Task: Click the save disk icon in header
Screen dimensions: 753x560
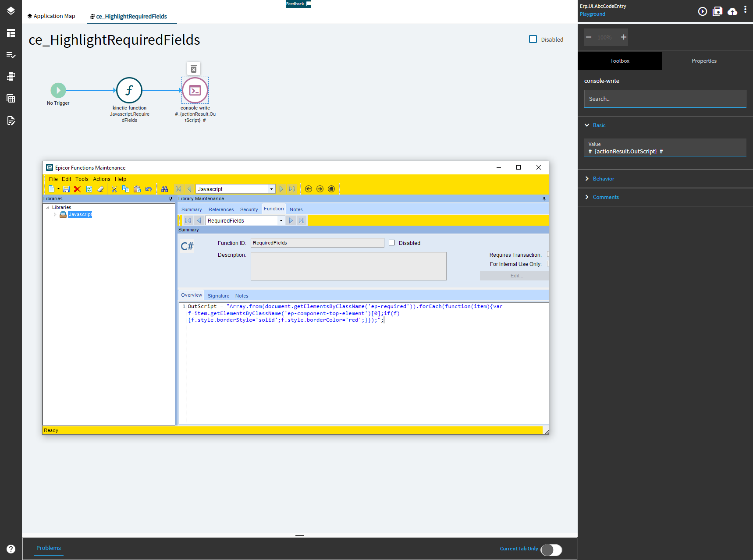Action: (717, 11)
